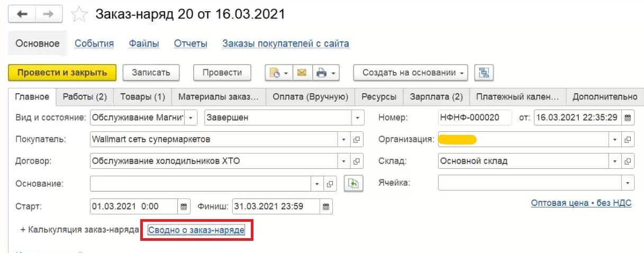Open the События section
This screenshot has height=253, width=644.
(x=94, y=44)
